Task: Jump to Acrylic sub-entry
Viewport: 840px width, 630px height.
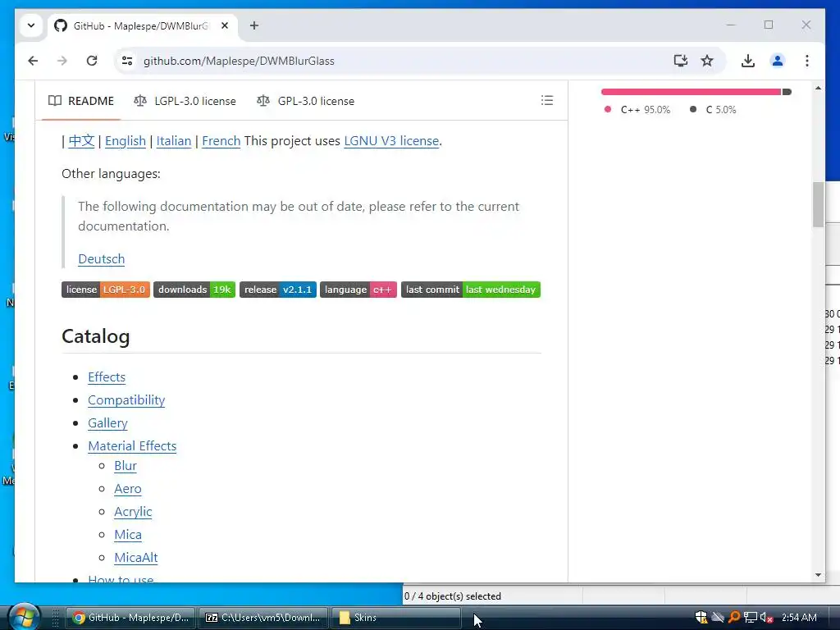Action: (x=133, y=512)
